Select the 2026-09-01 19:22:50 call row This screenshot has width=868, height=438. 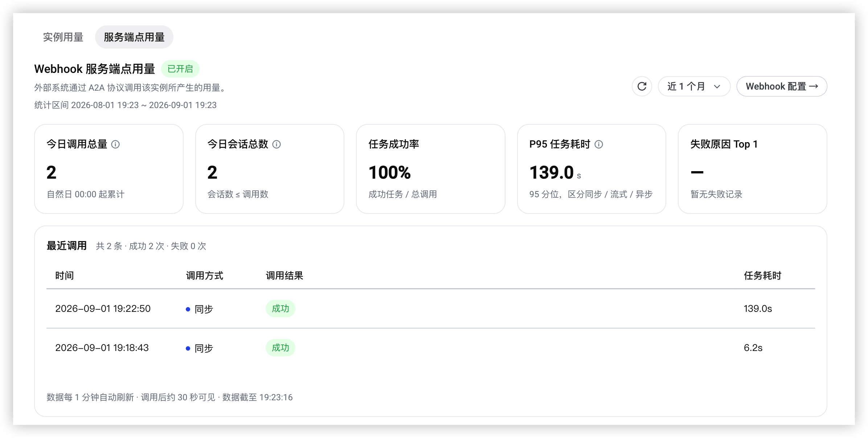431,309
